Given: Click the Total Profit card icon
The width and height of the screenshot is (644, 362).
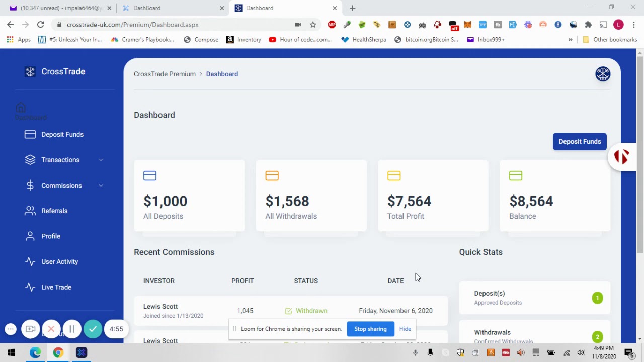Looking at the screenshot, I should [394, 175].
